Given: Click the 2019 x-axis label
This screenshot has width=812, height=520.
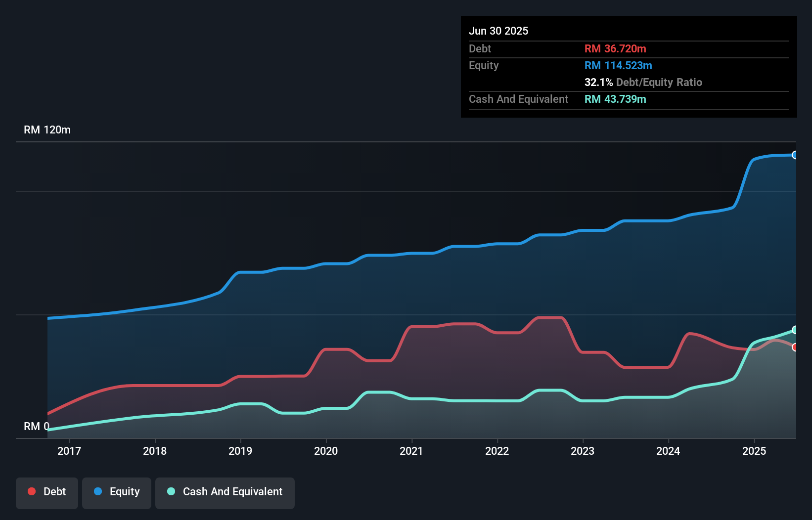Looking at the screenshot, I should [x=240, y=451].
